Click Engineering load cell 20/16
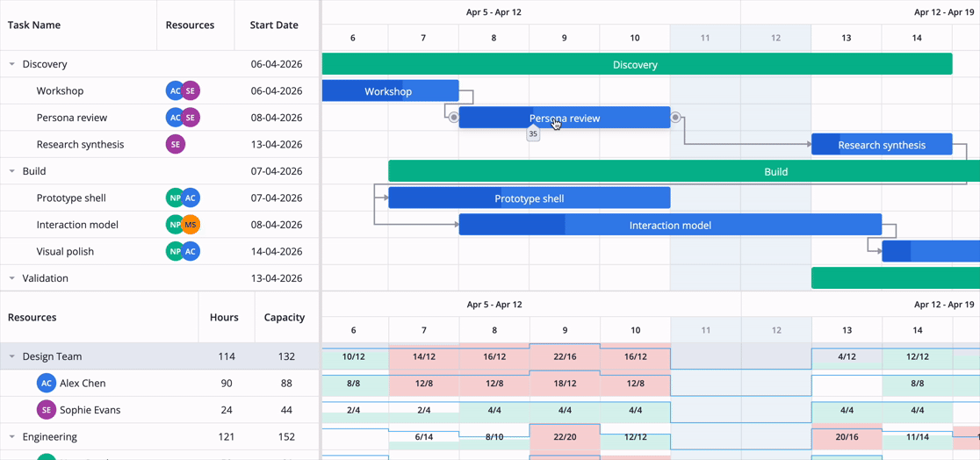The width and height of the screenshot is (980, 460). coord(847,437)
